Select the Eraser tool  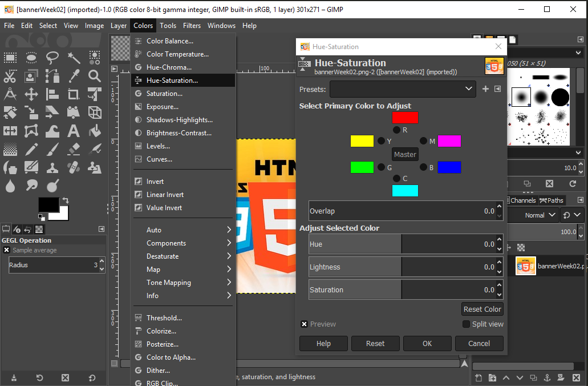pyautogui.click(x=74, y=150)
